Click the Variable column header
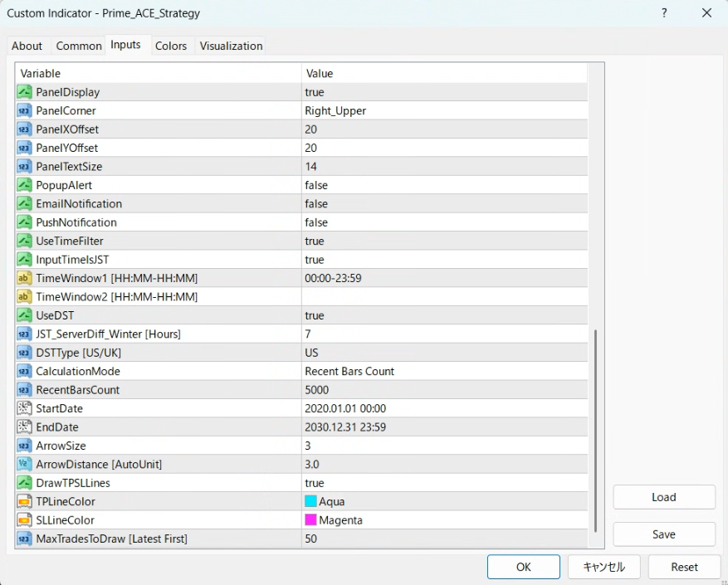Viewport: 728px width, 585px height. (x=159, y=73)
